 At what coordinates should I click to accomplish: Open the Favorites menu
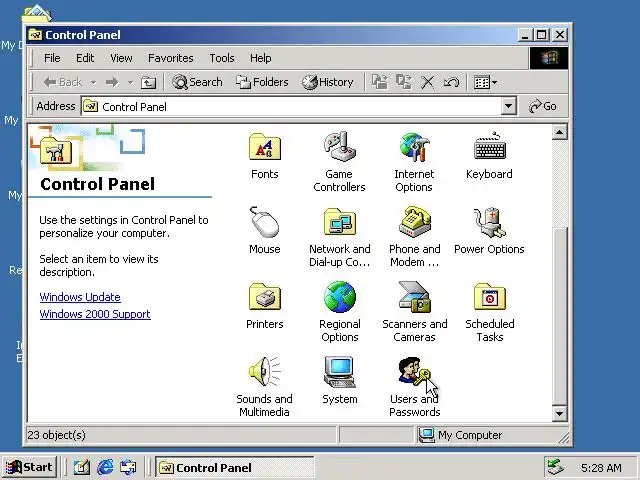(171, 58)
